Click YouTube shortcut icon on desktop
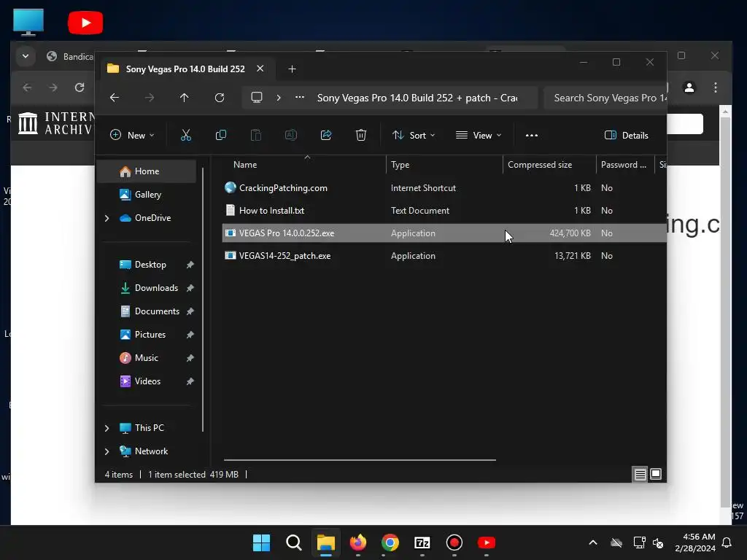Viewport: 747px width, 560px height. 85,23
